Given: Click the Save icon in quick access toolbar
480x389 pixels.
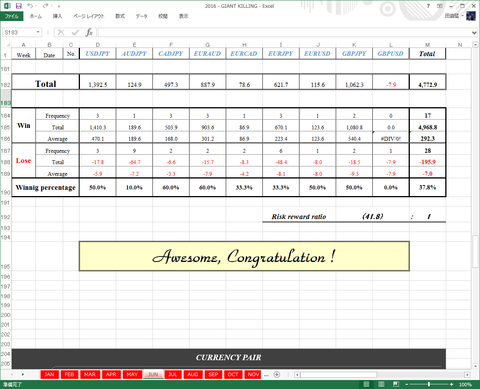Looking at the screenshot, I should coord(19,6).
